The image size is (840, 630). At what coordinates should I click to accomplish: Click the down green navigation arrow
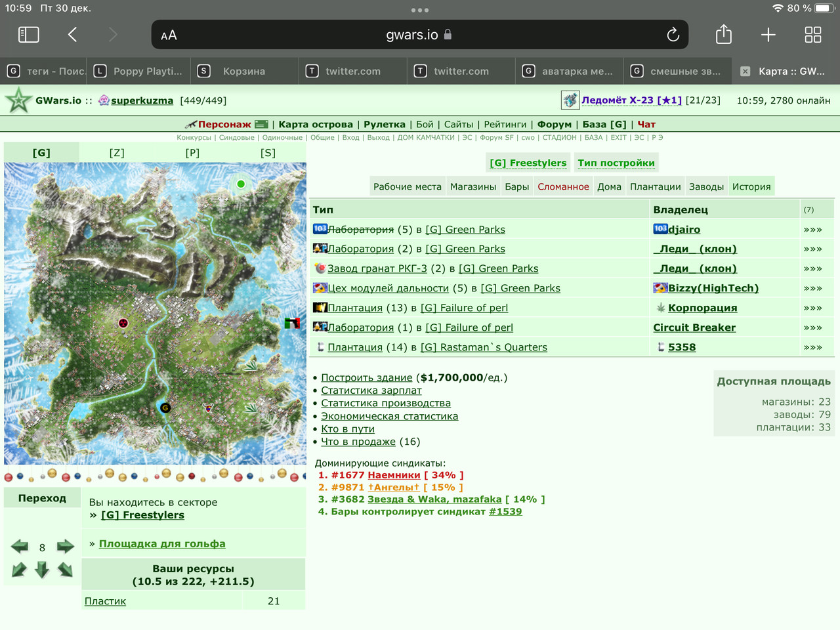(42, 569)
